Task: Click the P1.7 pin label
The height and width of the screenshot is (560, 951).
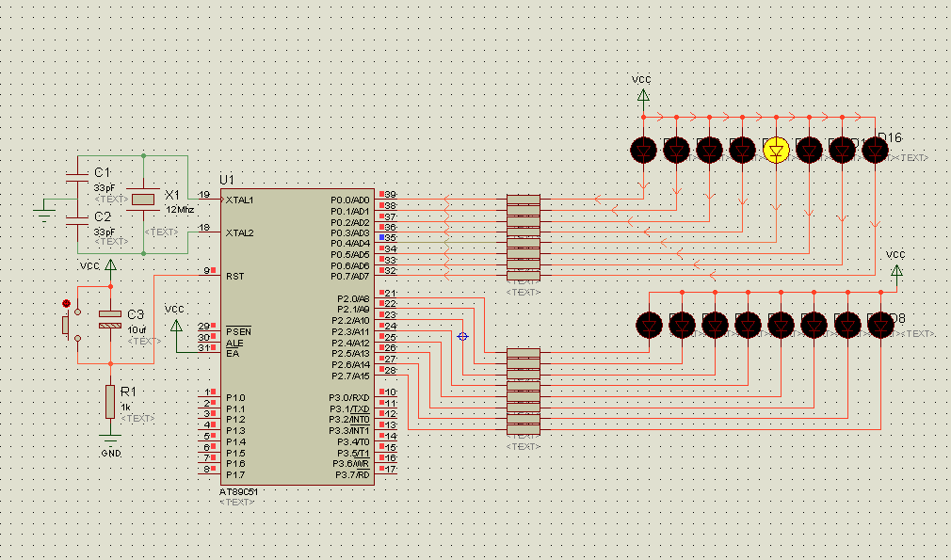Action: (235, 475)
